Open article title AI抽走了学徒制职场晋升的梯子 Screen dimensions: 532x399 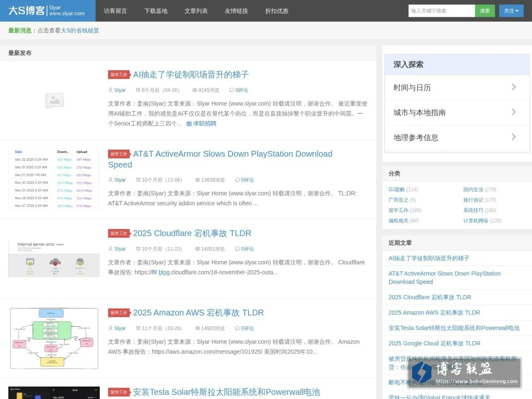[191, 74]
